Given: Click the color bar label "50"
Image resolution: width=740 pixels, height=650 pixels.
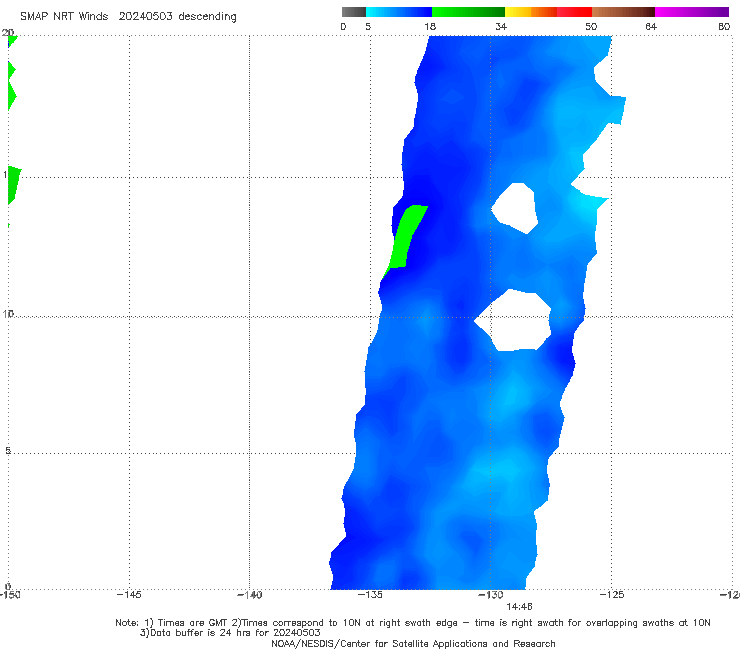Looking at the screenshot, I should coord(591,26).
